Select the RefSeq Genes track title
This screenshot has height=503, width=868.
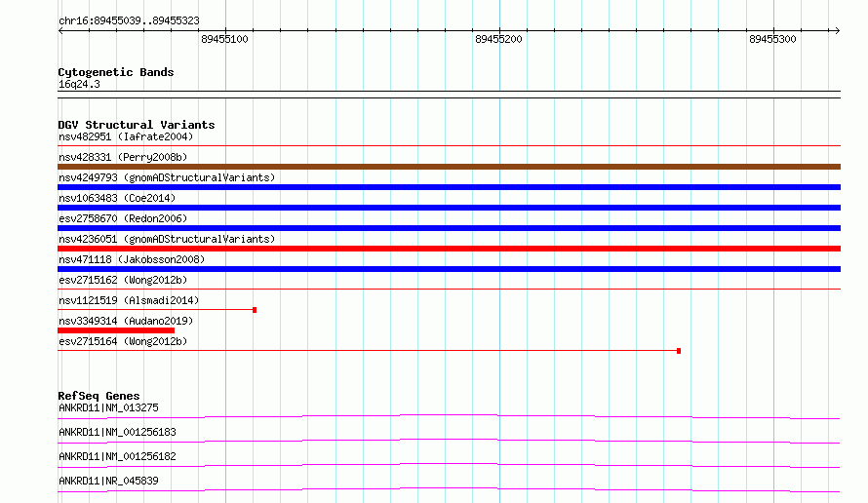pos(99,396)
